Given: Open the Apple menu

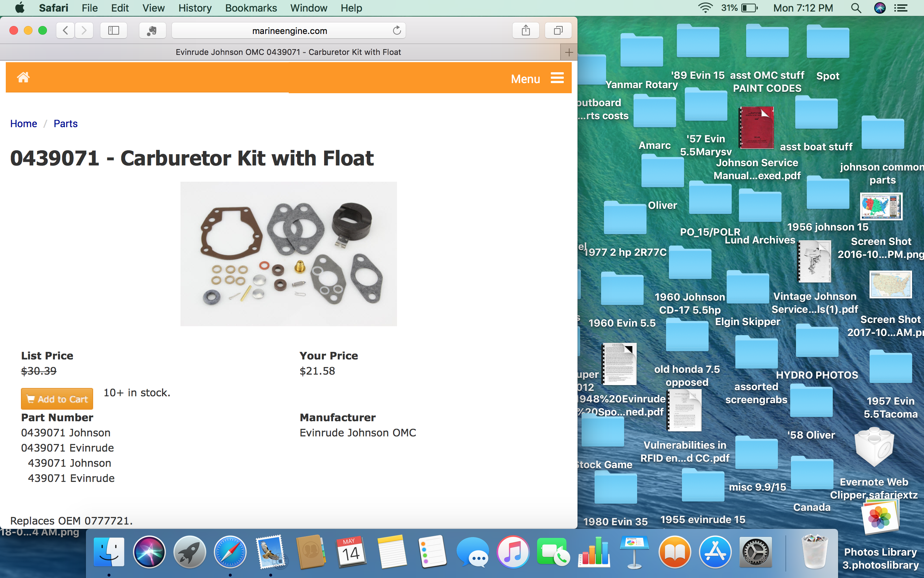Looking at the screenshot, I should tap(20, 8).
